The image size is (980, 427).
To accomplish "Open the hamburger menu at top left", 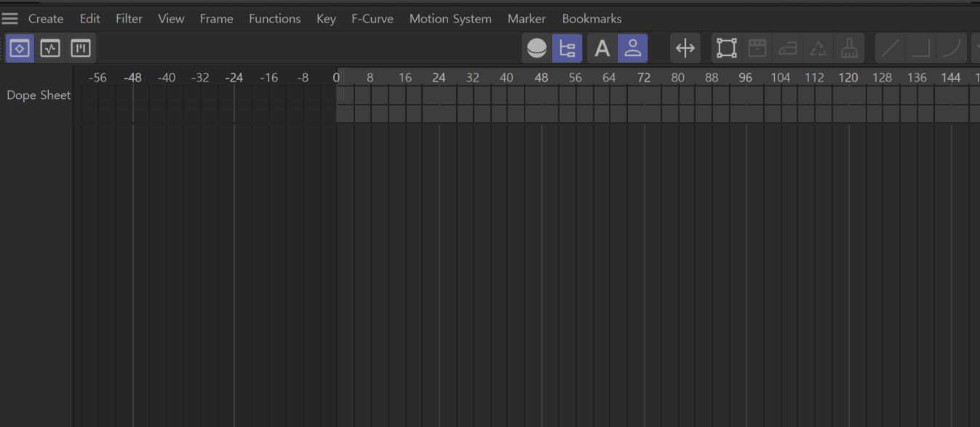I will click(10, 18).
